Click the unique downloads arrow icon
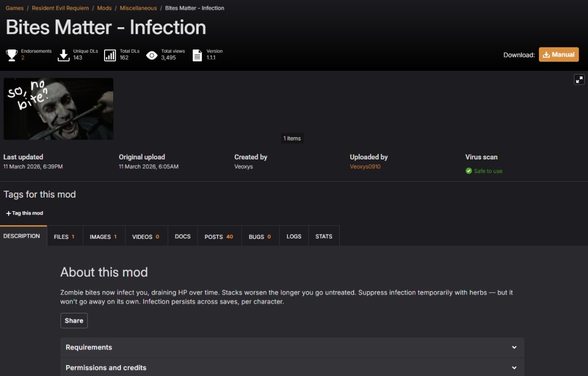588x376 pixels. 64,55
